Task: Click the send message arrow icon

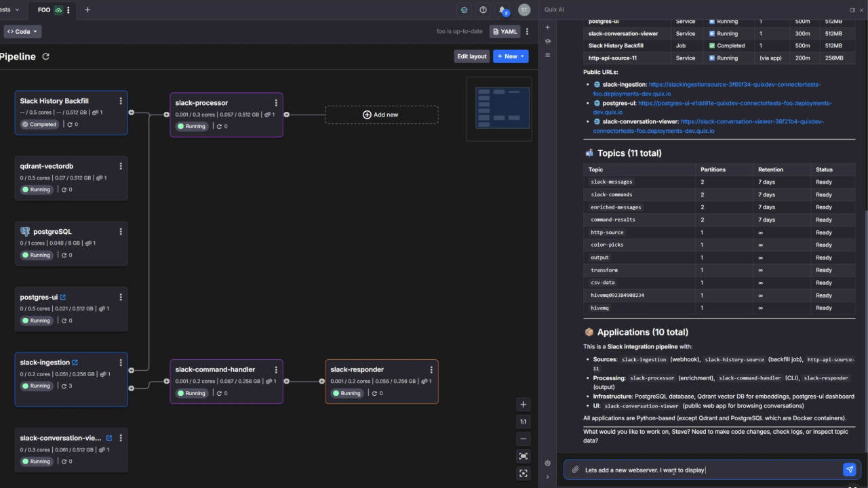Action: pos(849,470)
